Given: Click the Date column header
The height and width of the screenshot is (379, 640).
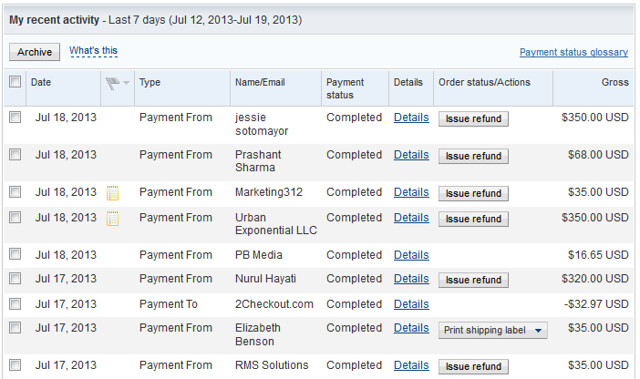Looking at the screenshot, I should (x=41, y=82).
